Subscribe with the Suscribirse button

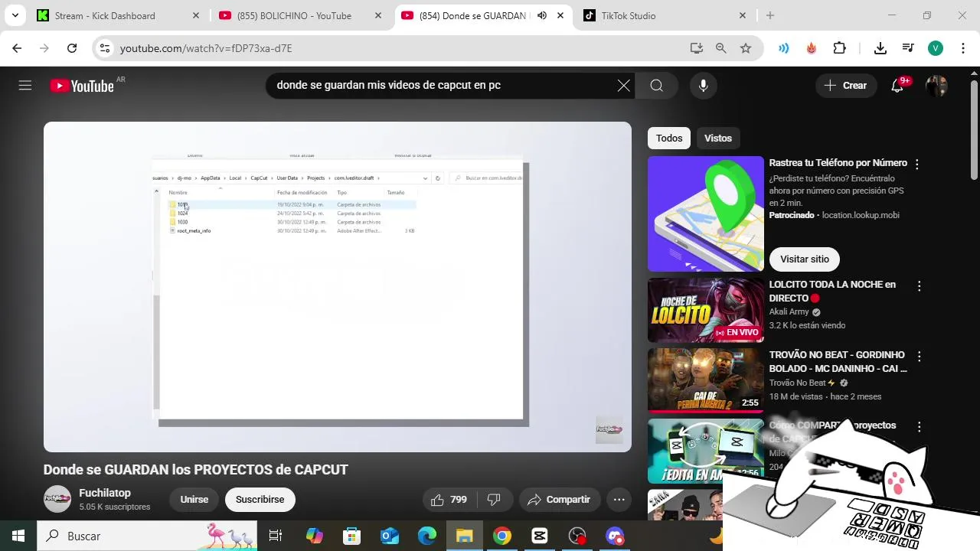260,500
